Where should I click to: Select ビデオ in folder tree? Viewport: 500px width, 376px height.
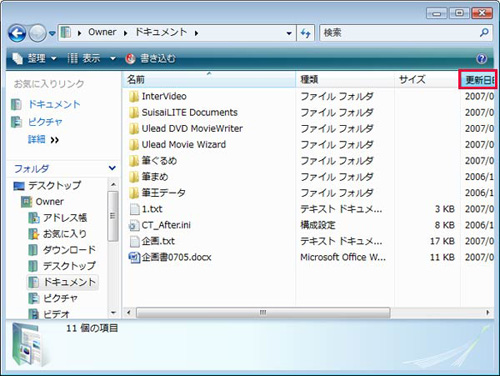(56, 314)
